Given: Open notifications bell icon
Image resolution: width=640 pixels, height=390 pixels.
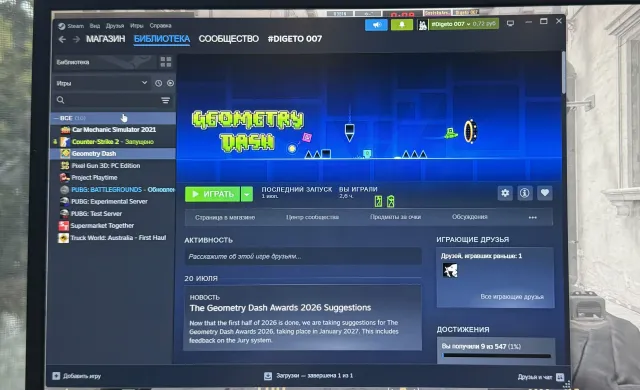Looking at the screenshot, I should click(402, 25).
